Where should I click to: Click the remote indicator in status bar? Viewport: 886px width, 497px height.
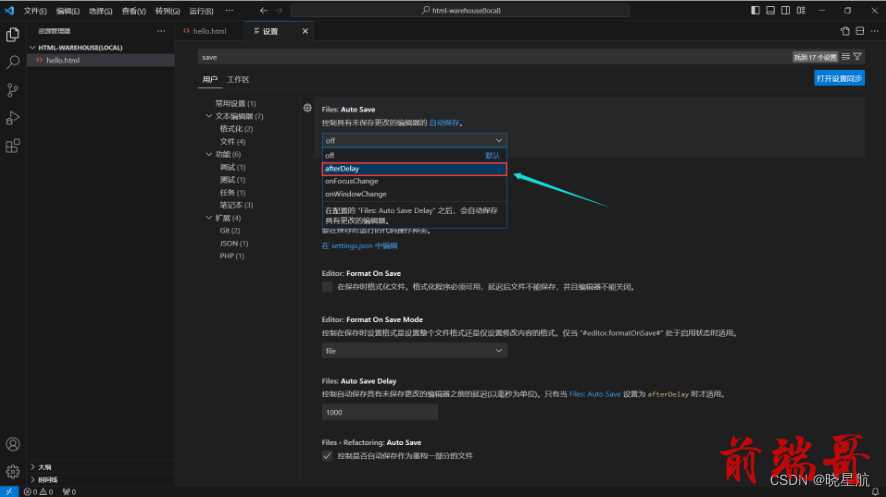click(9, 492)
